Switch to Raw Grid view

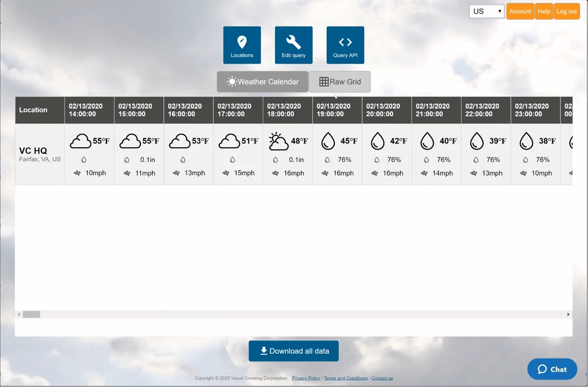(340, 82)
